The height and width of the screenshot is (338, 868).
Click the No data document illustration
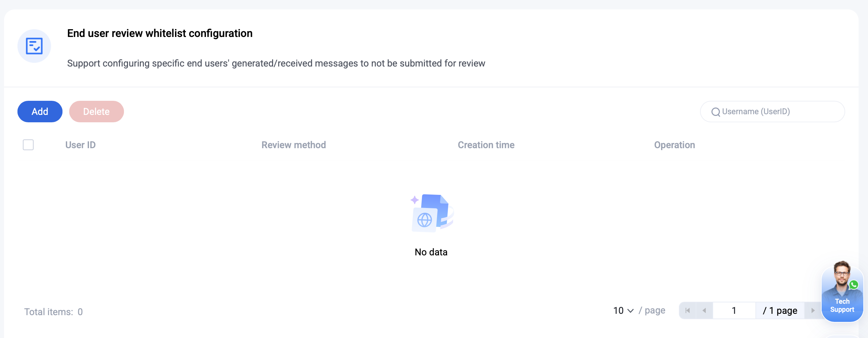(431, 213)
